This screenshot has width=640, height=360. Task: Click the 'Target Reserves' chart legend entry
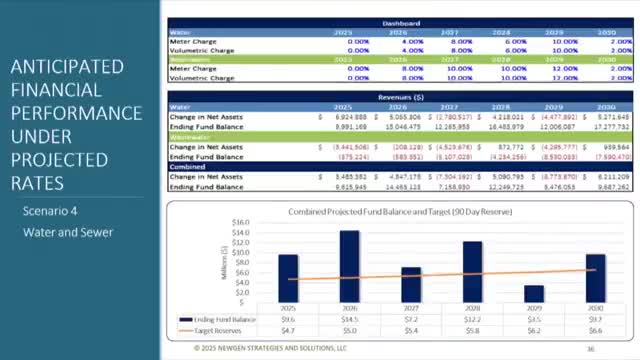coord(210,331)
